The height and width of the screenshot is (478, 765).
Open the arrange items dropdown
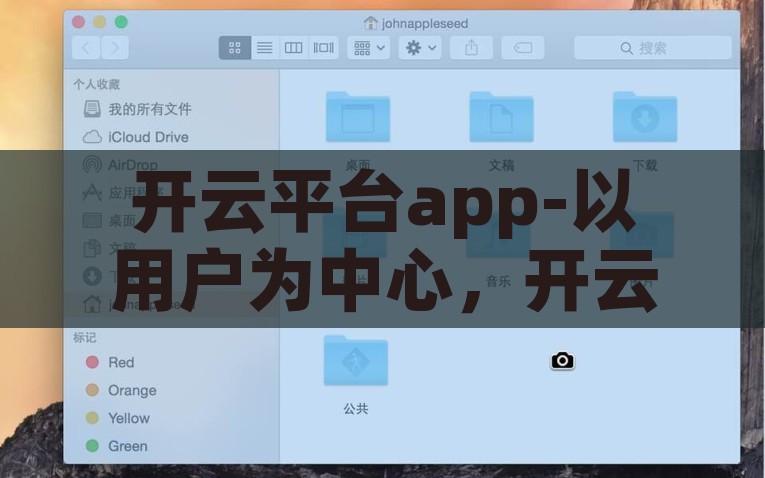coord(368,48)
